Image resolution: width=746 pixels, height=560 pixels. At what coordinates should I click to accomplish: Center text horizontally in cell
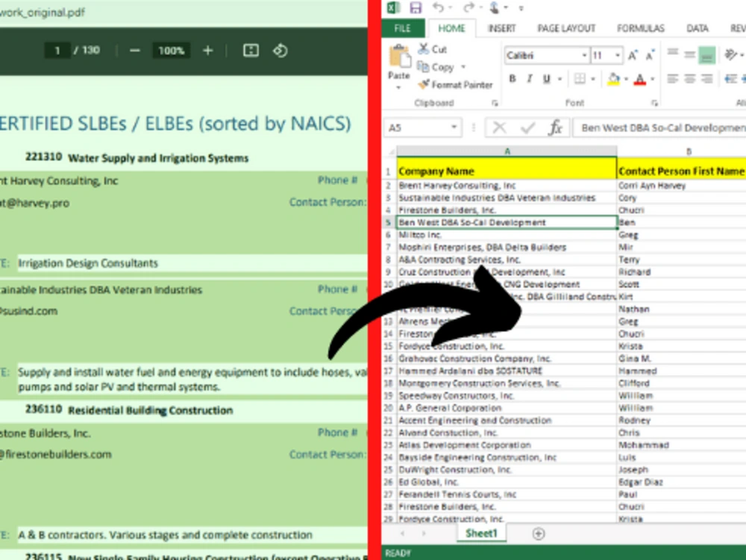(689, 79)
